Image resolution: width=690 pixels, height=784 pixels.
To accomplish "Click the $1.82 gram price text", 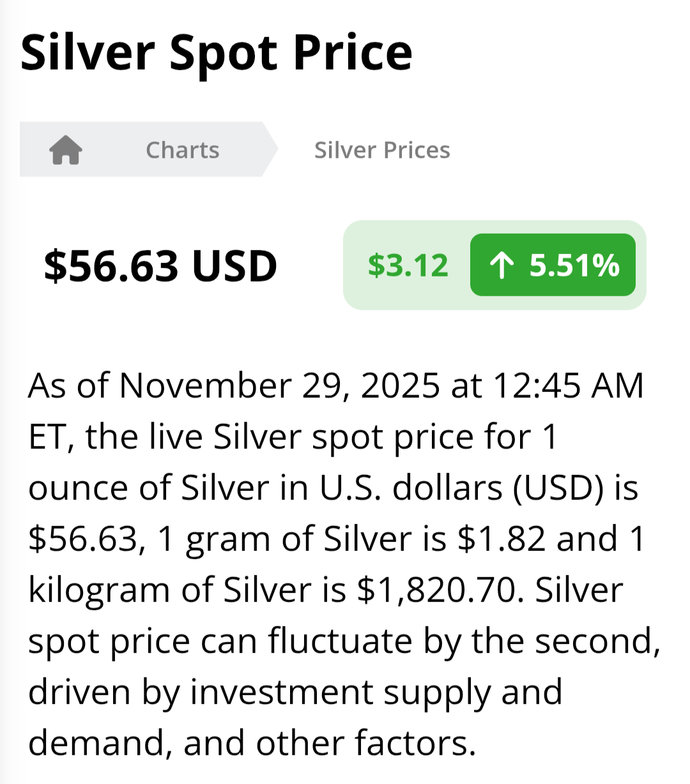I will (502, 539).
